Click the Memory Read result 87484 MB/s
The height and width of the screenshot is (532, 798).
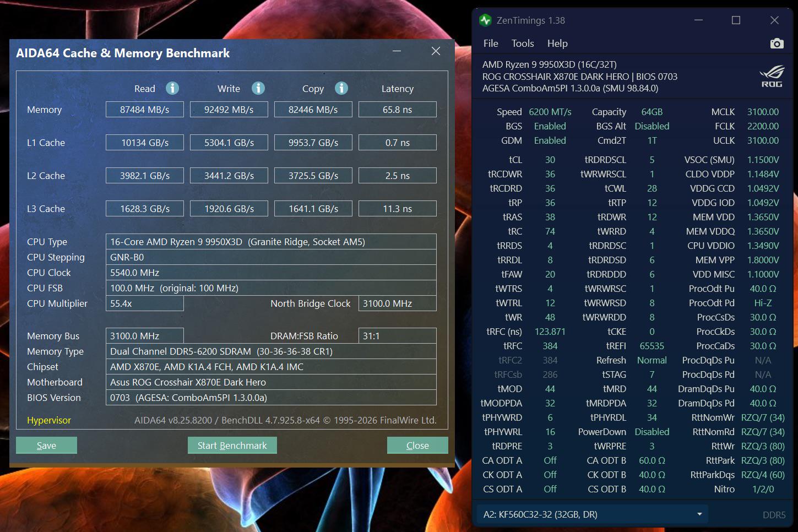[x=145, y=110]
